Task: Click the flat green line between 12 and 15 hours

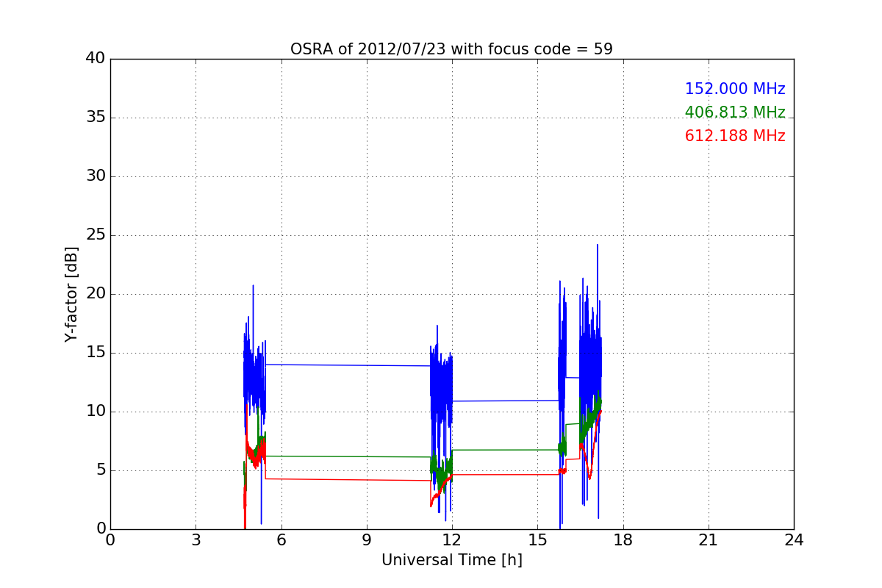Action: point(506,450)
